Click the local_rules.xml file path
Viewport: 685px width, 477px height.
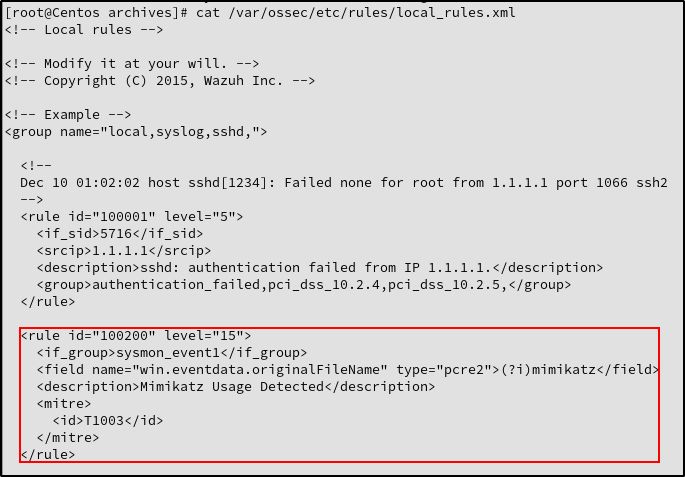[372, 13]
